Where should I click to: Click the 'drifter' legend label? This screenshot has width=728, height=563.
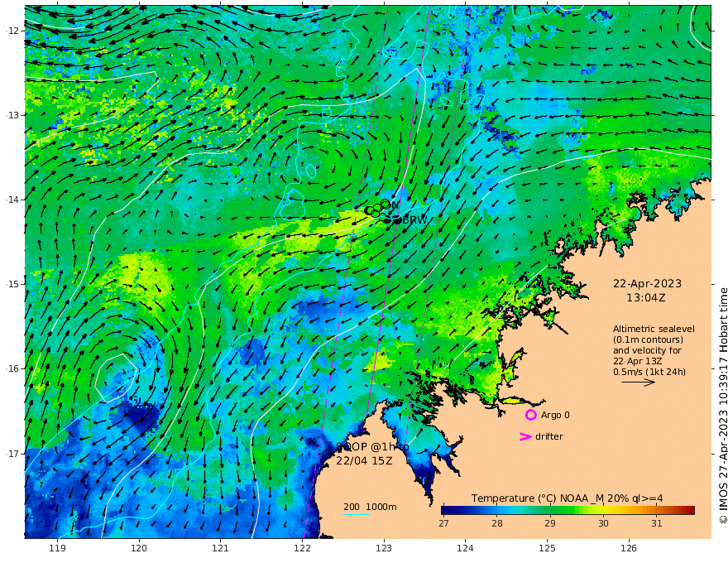coord(549,436)
